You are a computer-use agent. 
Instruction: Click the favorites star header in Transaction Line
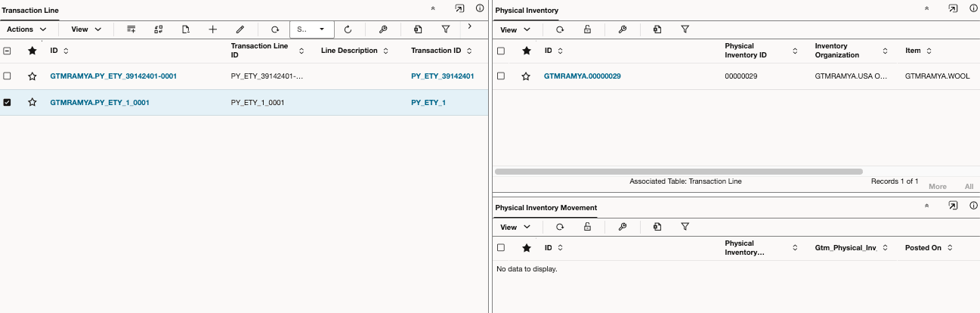(x=32, y=51)
